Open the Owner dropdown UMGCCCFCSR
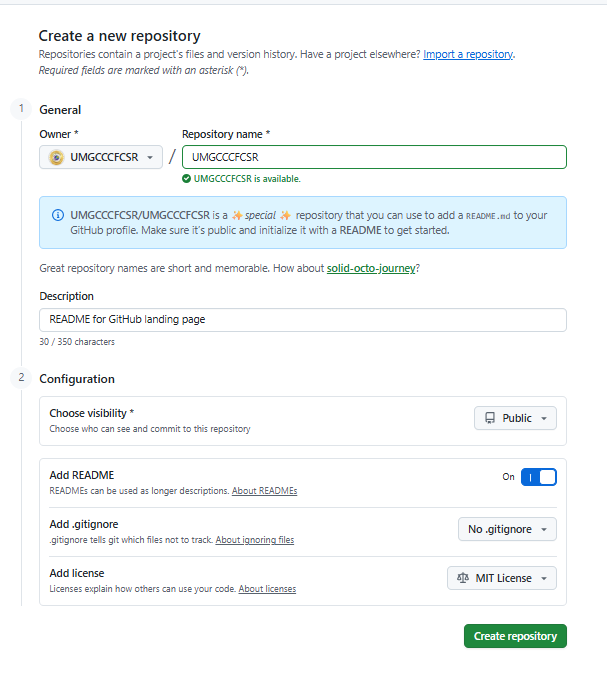607x685 pixels. tap(101, 157)
